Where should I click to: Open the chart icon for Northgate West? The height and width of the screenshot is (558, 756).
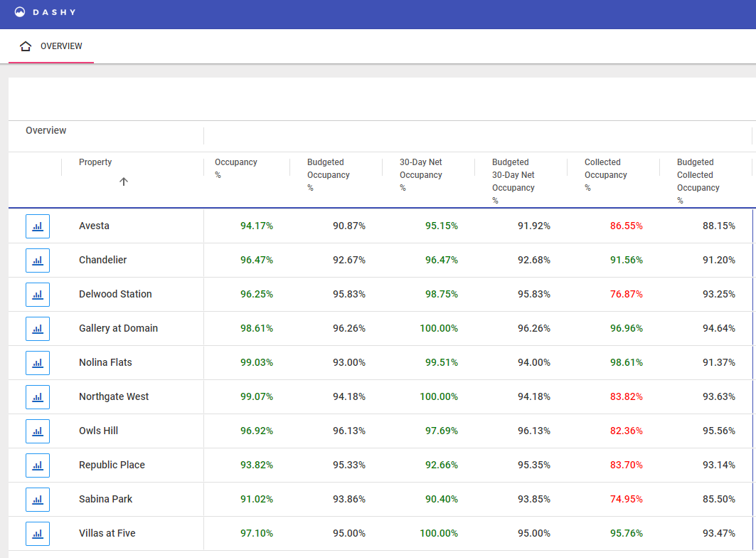38,396
